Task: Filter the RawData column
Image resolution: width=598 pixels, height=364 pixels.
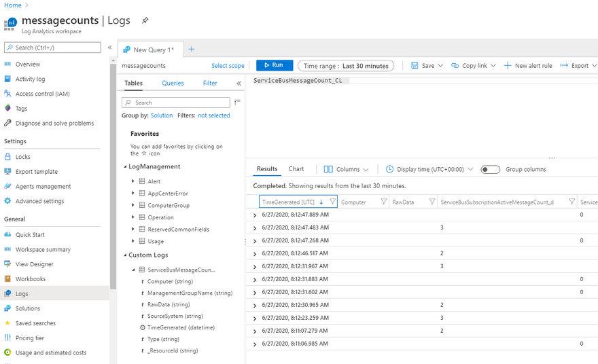Action: click(x=432, y=202)
